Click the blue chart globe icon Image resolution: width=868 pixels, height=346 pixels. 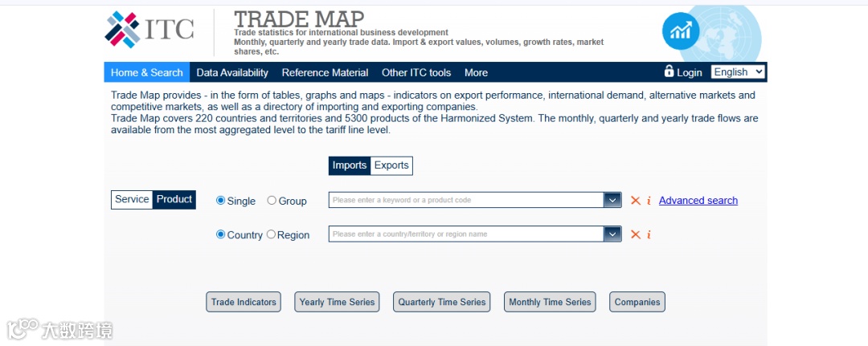681,31
